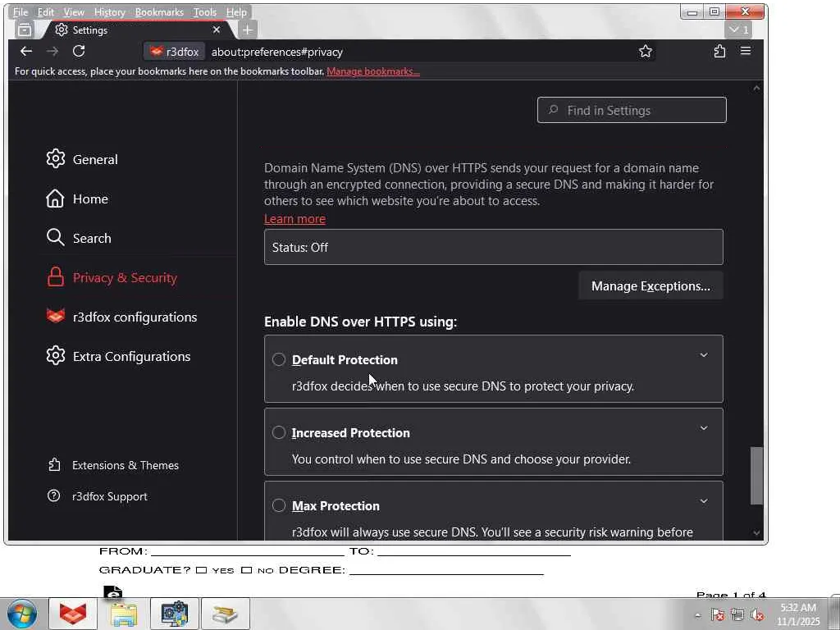
Task: Follow the Learn more link
Action: pos(294,218)
